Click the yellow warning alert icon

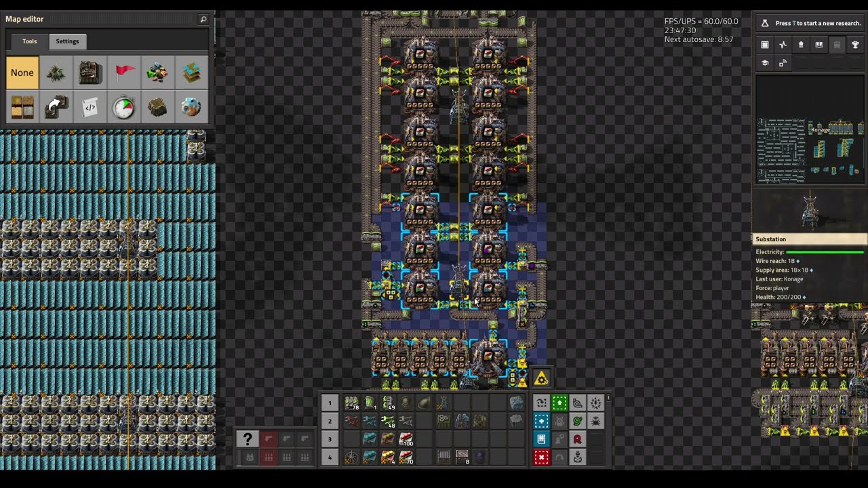[x=541, y=378]
